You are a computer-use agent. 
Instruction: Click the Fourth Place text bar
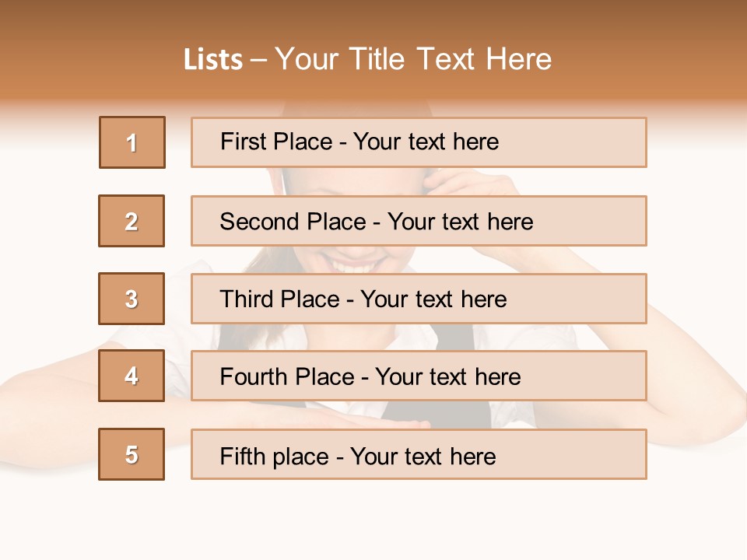pos(419,376)
